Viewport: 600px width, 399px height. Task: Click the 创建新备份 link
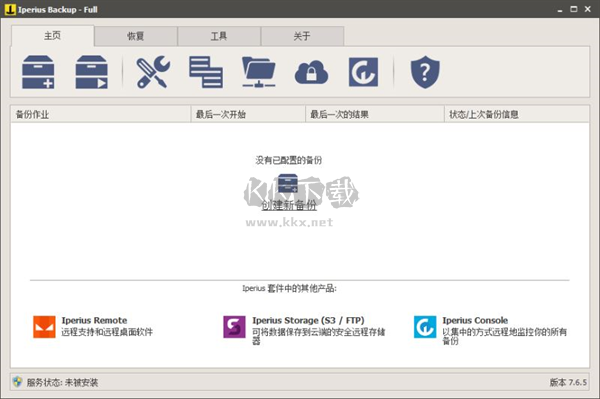coord(289,205)
